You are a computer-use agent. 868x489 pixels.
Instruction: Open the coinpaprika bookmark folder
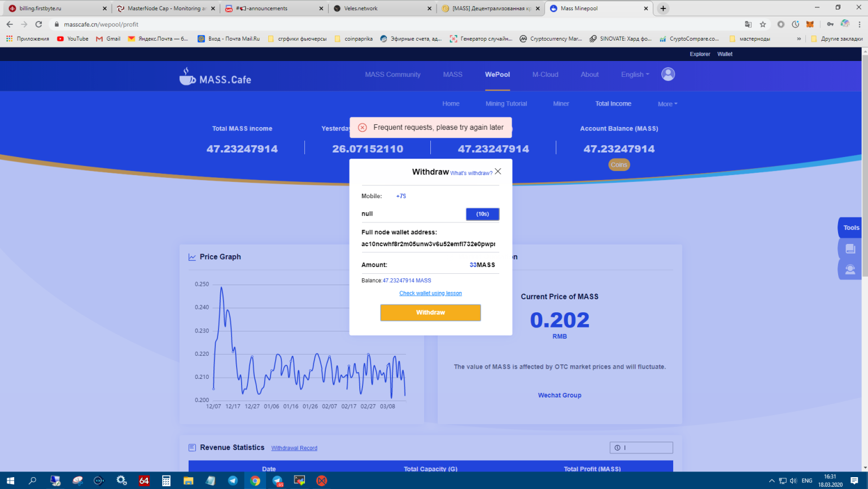click(x=354, y=39)
